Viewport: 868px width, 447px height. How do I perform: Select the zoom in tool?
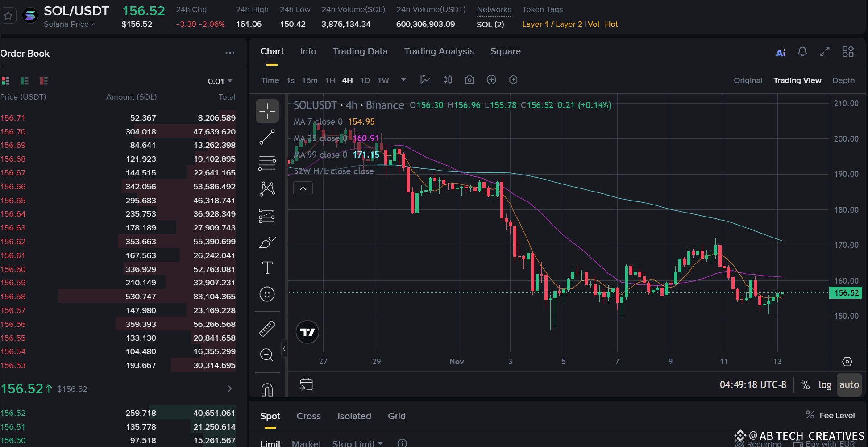[267, 355]
